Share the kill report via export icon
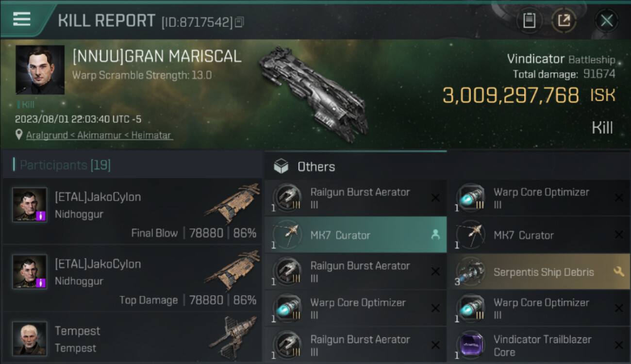The image size is (631, 364). pos(564,21)
